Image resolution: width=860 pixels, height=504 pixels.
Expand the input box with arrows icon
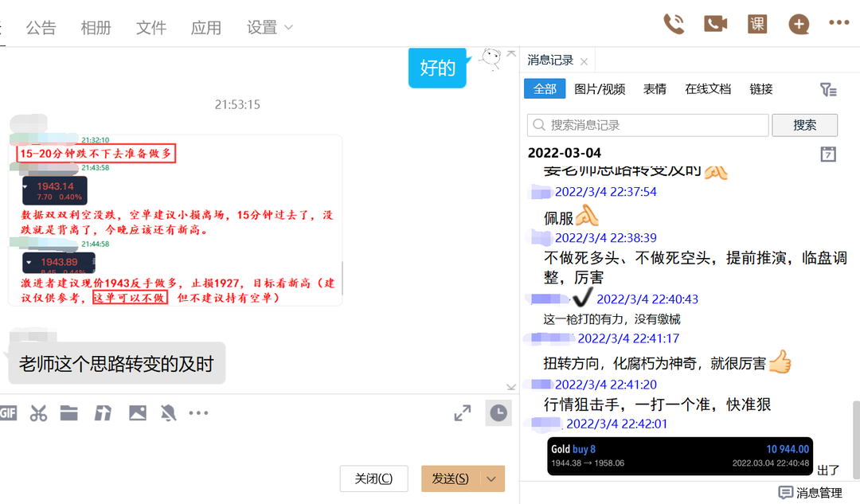click(463, 413)
